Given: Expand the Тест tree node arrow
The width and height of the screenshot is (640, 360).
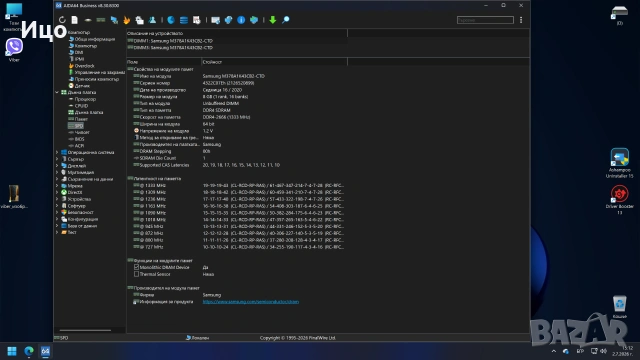Looking at the screenshot, I should (57, 232).
